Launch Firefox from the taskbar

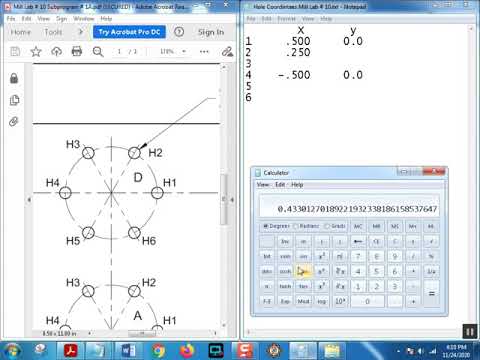pyautogui.click(x=187, y=351)
